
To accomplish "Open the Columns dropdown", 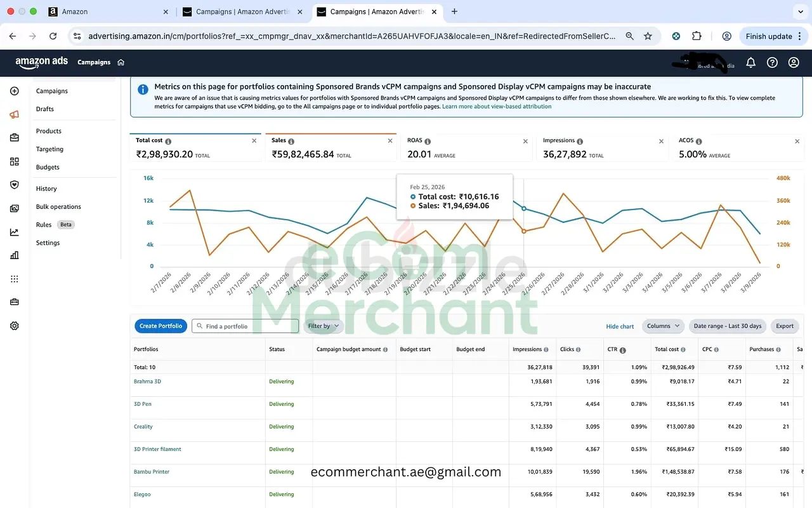I will click(663, 326).
